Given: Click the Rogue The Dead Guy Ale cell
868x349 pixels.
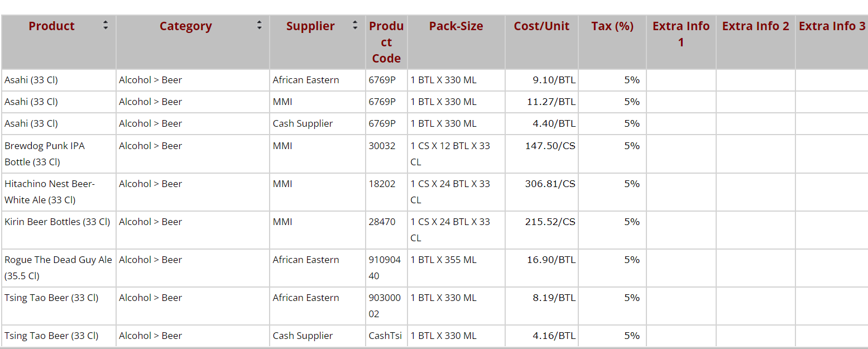Looking at the screenshot, I should [58, 267].
